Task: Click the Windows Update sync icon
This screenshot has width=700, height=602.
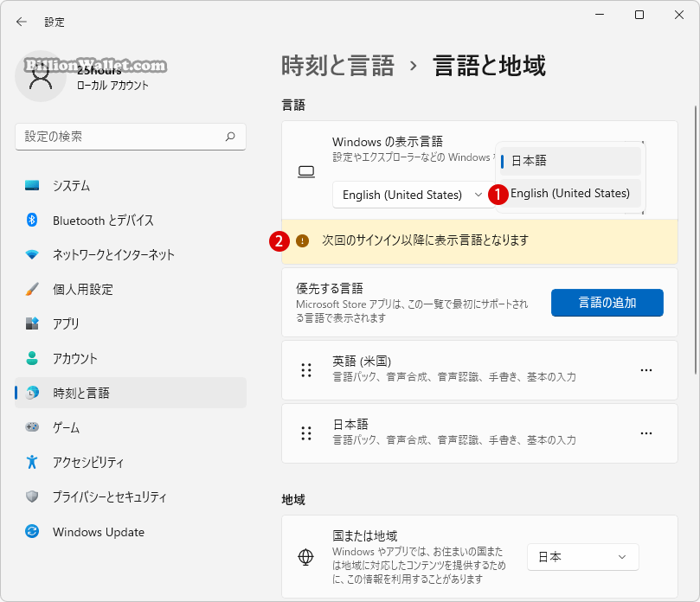Action: (x=32, y=531)
